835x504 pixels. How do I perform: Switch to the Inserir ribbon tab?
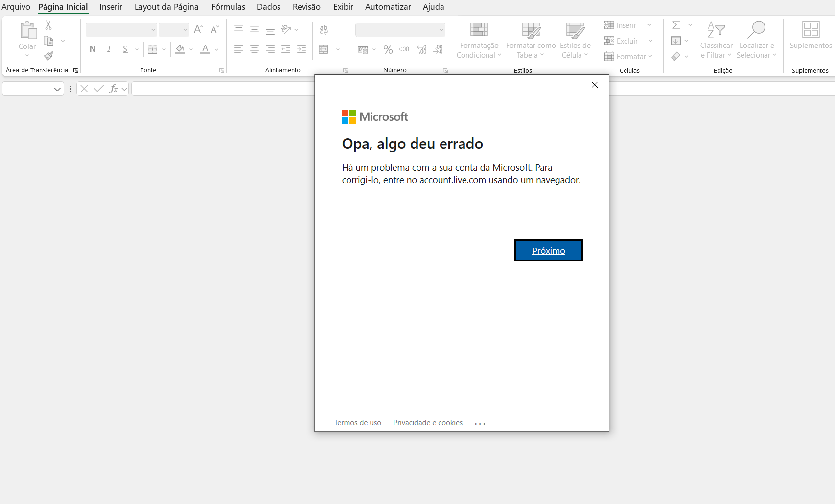pyautogui.click(x=111, y=7)
